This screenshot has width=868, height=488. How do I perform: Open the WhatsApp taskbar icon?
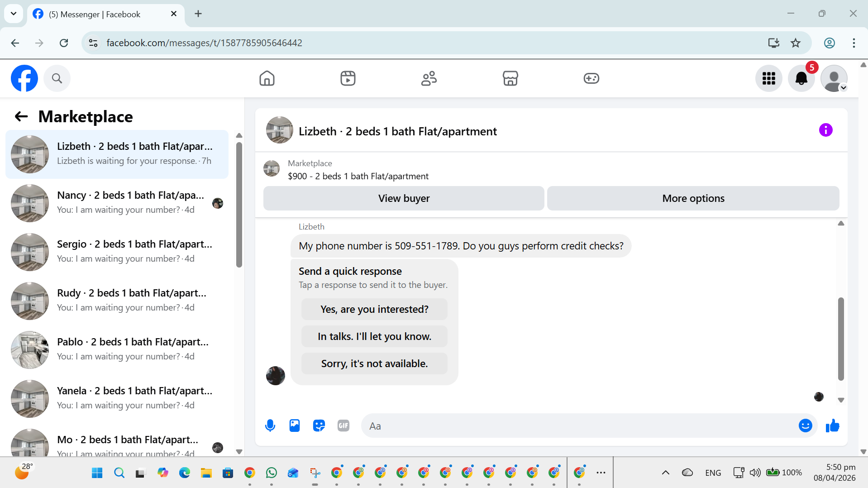[x=272, y=473]
